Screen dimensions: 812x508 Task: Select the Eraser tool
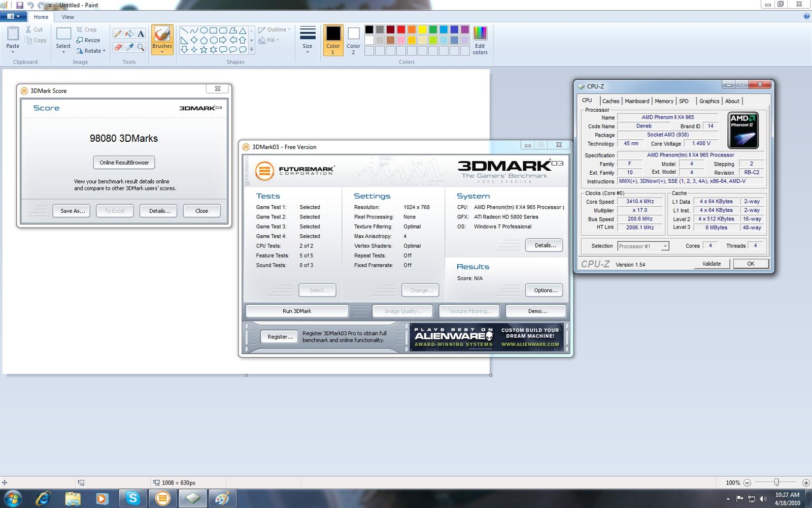point(118,47)
